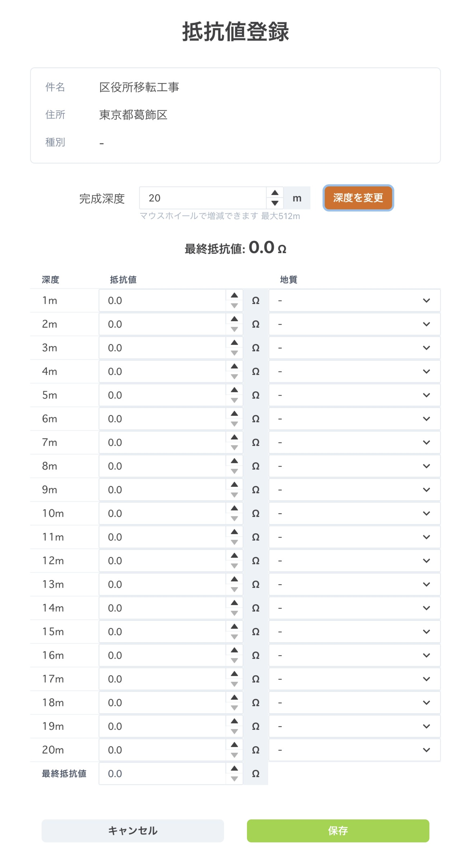Increment the 1m resistance value

[x=234, y=295]
